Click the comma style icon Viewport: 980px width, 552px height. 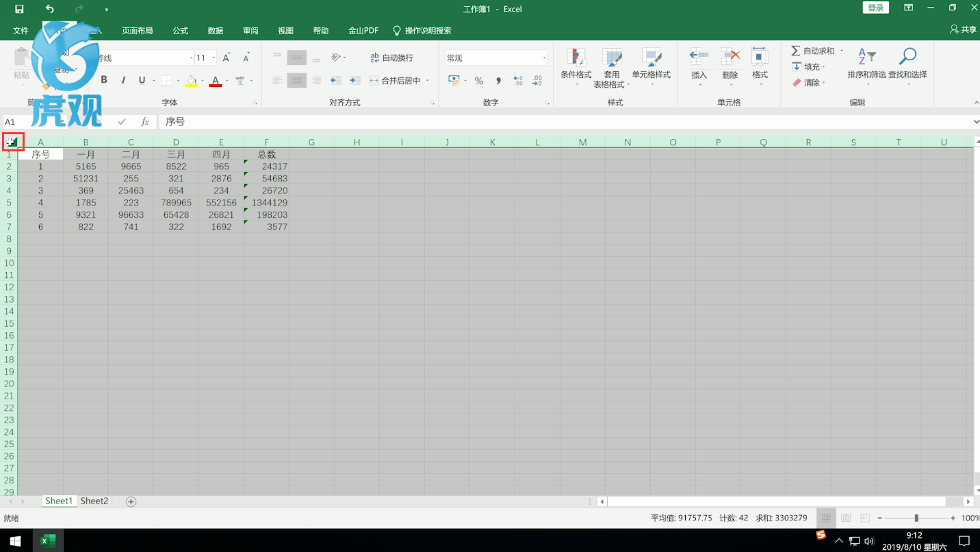pos(498,81)
